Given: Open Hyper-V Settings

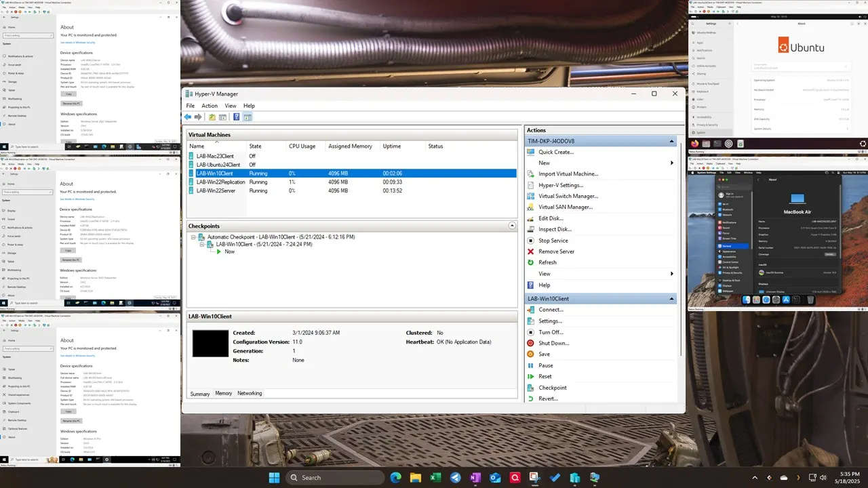Looking at the screenshot, I should (x=560, y=185).
